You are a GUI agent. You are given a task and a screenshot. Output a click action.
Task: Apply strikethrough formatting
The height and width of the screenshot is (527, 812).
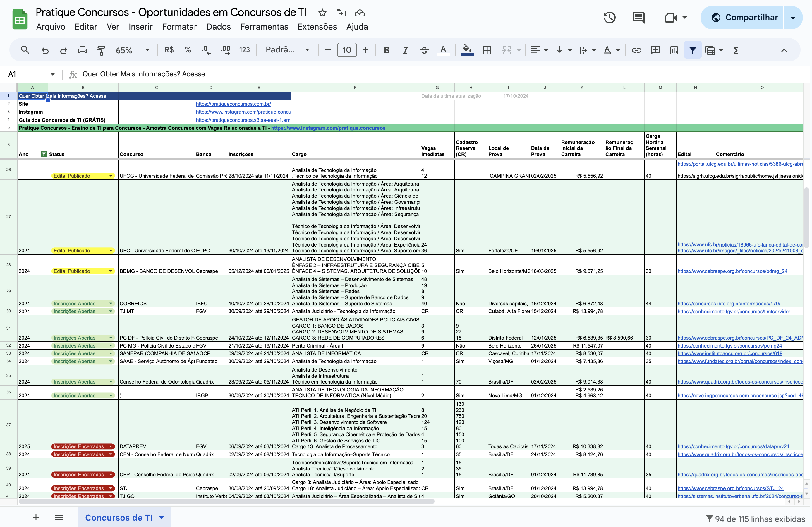click(424, 50)
